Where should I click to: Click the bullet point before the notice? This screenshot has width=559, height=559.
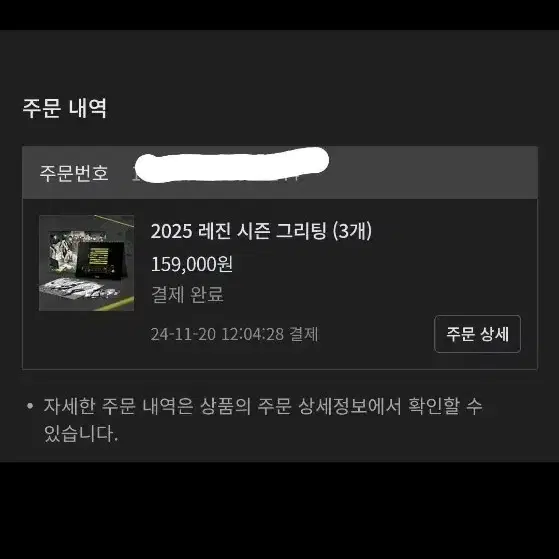[x=30, y=406]
